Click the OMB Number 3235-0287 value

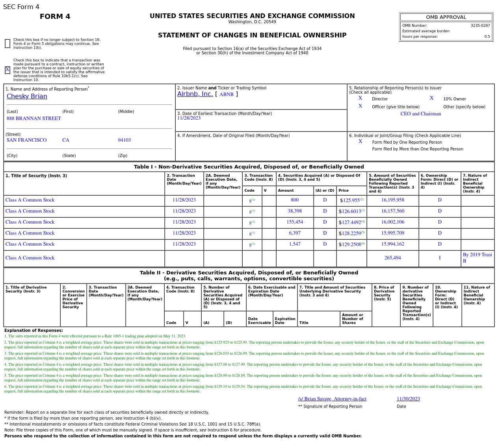[480, 26]
